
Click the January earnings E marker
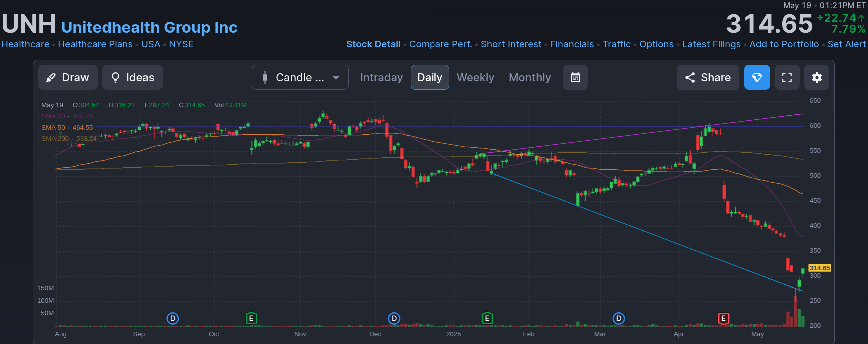pyautogui.click(x=487, y=318)
